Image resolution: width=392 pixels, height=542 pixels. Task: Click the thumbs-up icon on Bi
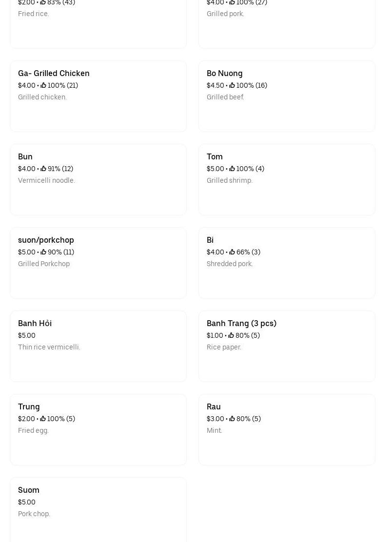[232, 252]
